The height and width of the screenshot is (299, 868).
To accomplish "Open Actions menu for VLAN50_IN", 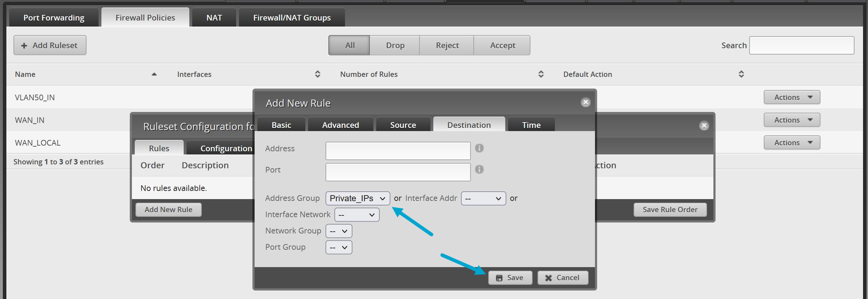I will click(791, 97).
